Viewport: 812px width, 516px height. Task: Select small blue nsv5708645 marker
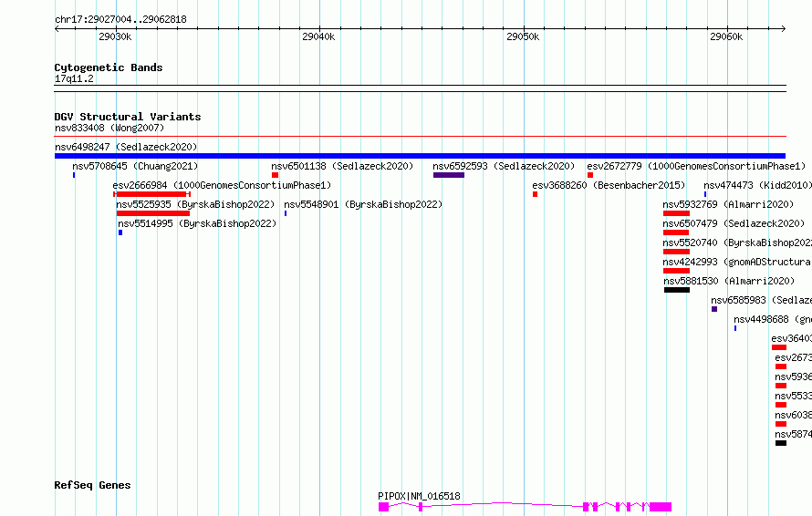[x=74, y=175]
